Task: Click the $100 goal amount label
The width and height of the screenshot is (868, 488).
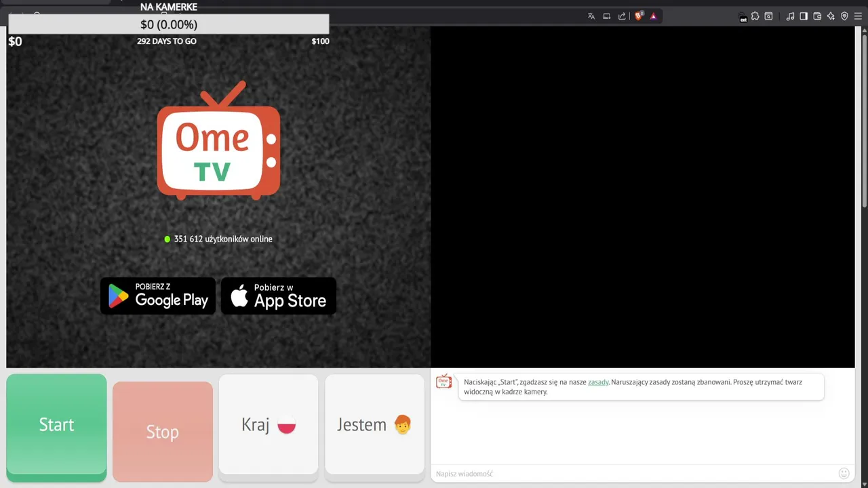Action: coord(320,41)
